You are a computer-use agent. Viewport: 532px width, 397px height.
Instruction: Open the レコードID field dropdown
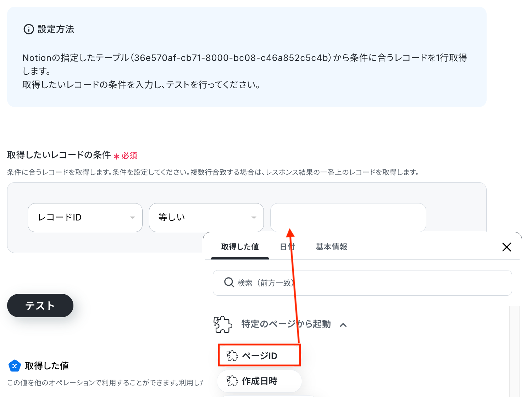click(x=85, y=218)
